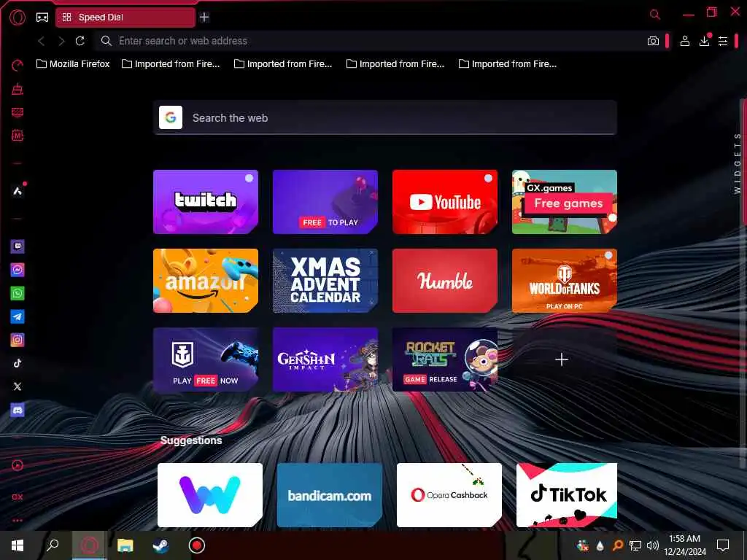Screen dimensions: 747x560
Task: Click the Search the web box
Action: (385, 117)
